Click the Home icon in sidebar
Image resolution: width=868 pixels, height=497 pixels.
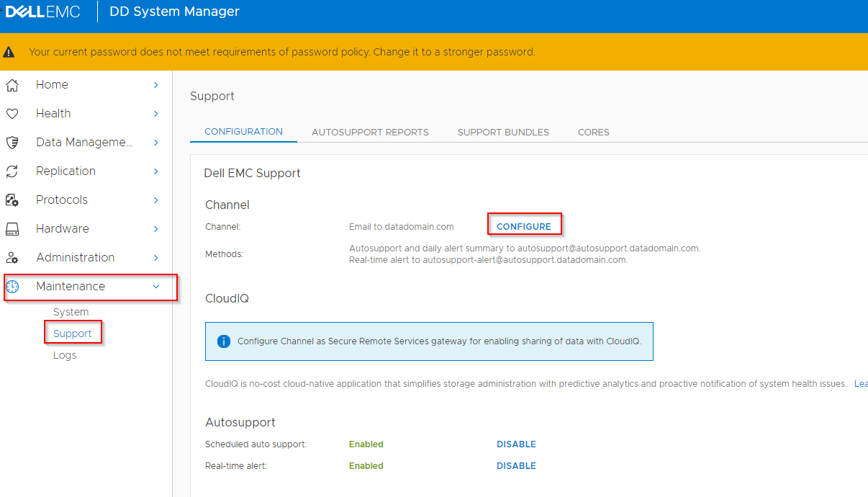click(14, 84)
